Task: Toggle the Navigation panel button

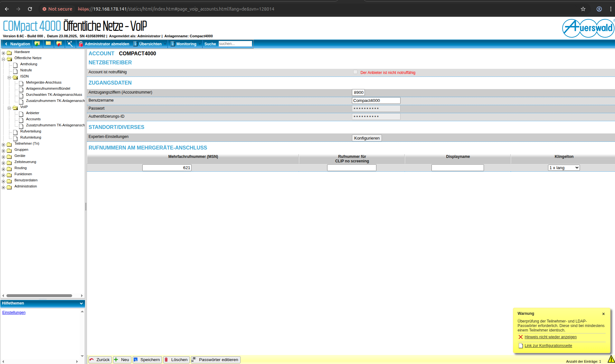Action: click(x=17, y=44)
